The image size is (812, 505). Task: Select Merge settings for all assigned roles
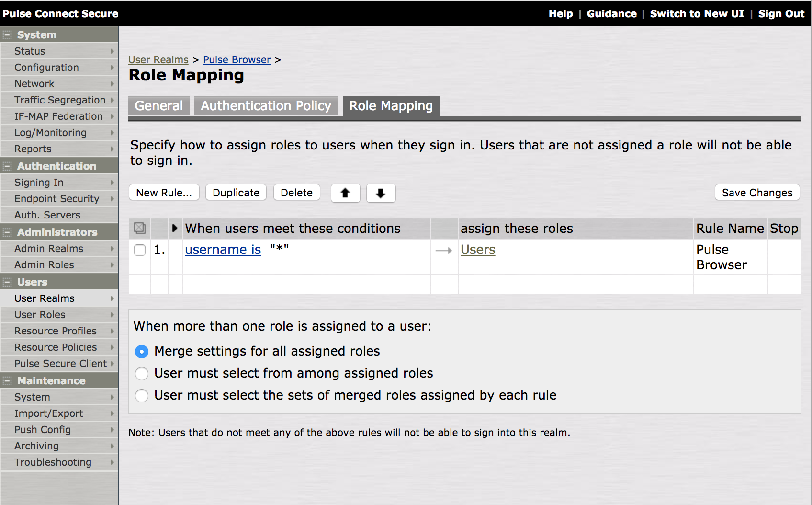point(142,352)
